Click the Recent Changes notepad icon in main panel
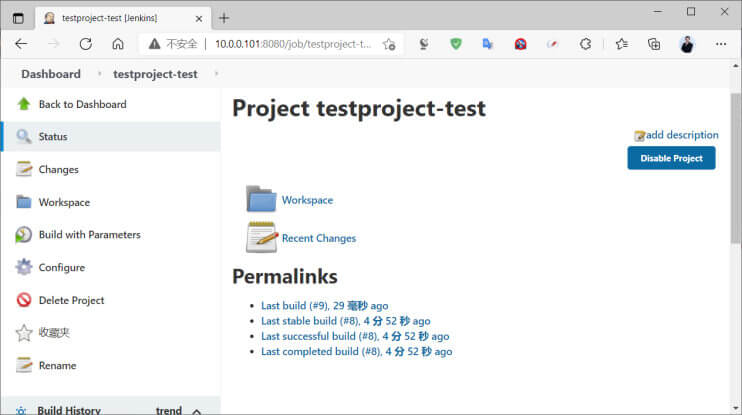The height and width of the screenshot is (415, 742). [262, 238]
